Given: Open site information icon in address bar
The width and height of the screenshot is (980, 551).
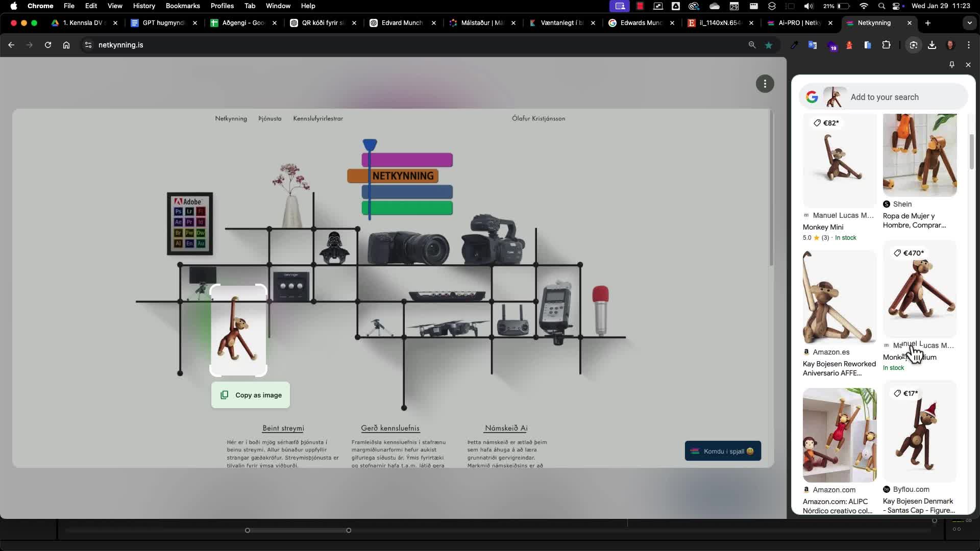Looking at the screenshot, I should (88, 45).
